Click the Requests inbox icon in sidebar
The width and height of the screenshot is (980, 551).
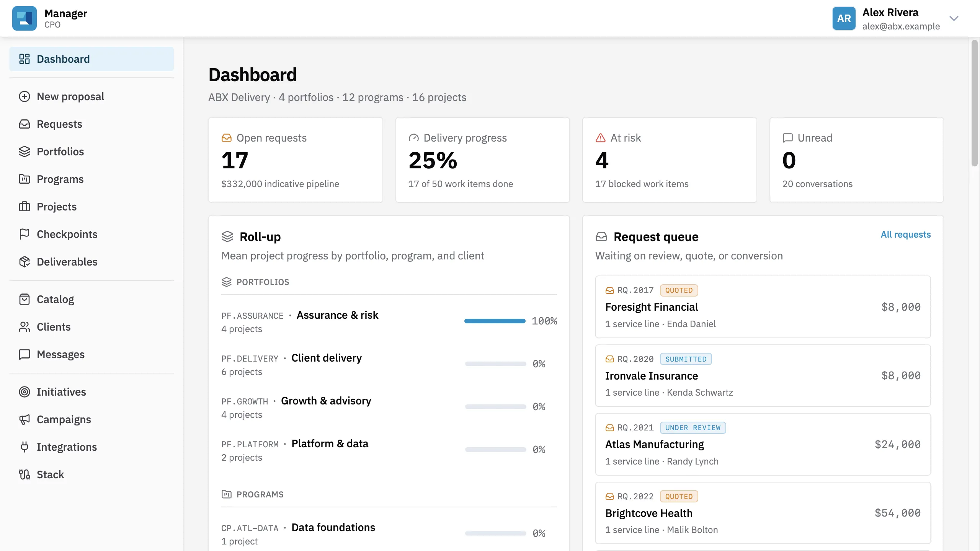coord(24,124)
